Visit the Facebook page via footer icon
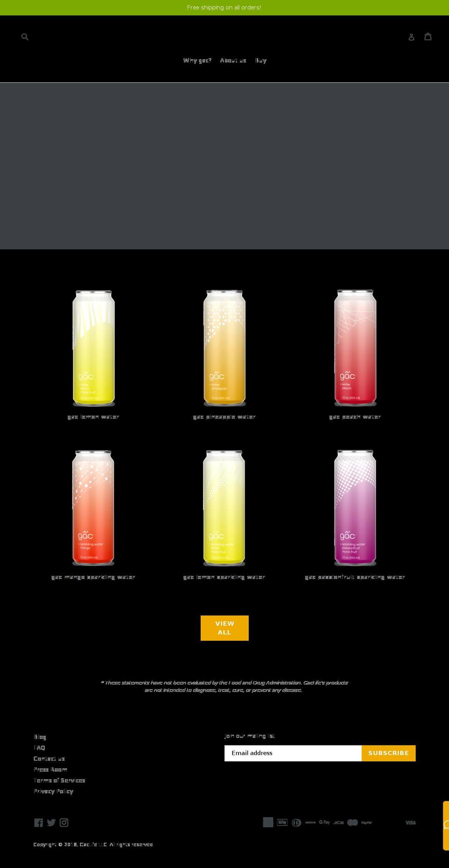 tap(38, 822)
